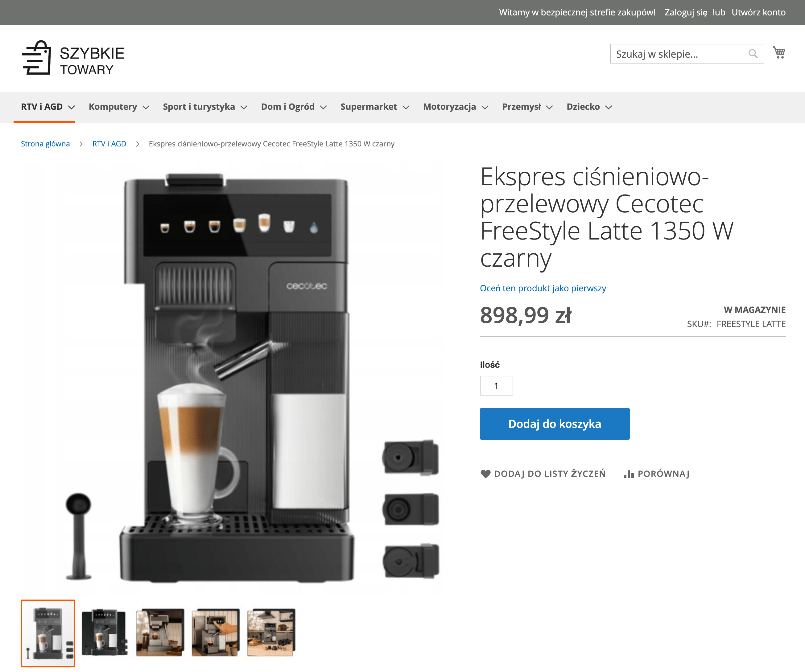Follow the Zaloguj się link

(686, 12)
